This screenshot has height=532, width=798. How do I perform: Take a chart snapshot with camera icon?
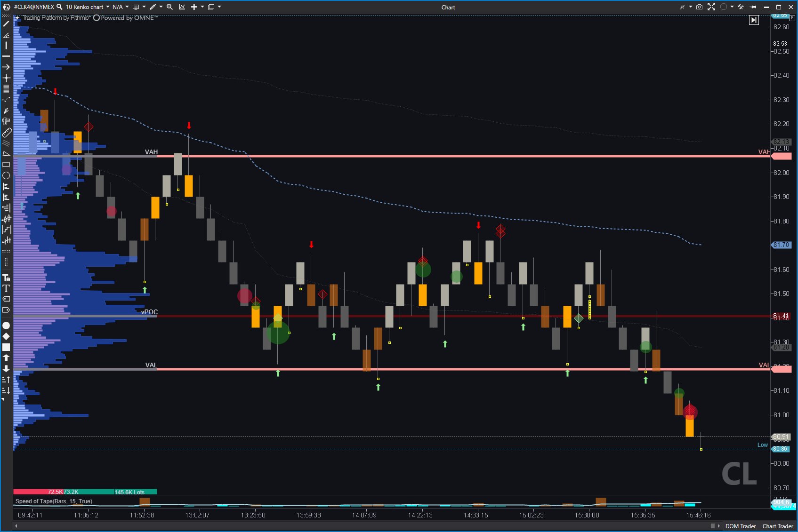pos(700,7)
